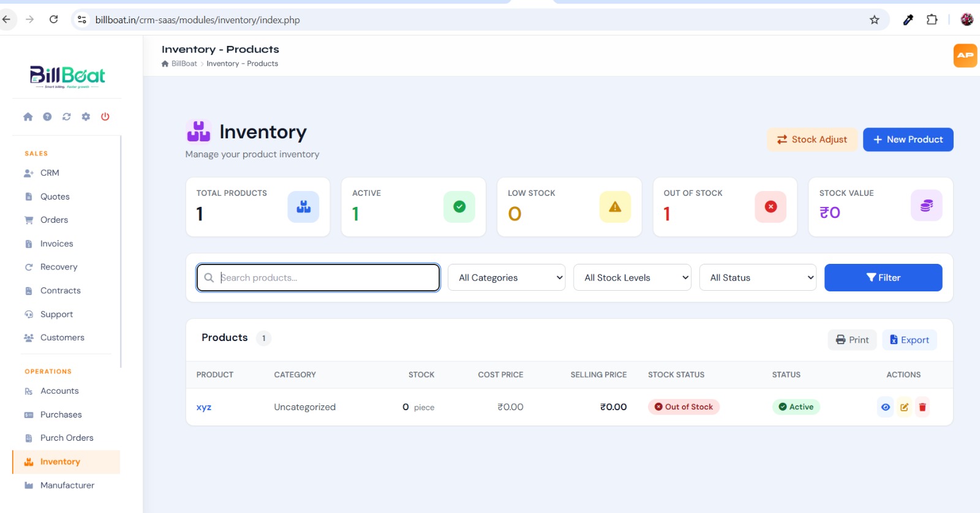Click the blue Filter button
The height and width of the screenshot is (513, 980).
(883, 277)
